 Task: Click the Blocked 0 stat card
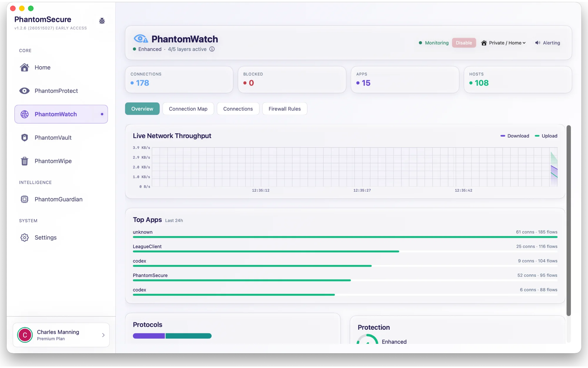tap(292, 79)
